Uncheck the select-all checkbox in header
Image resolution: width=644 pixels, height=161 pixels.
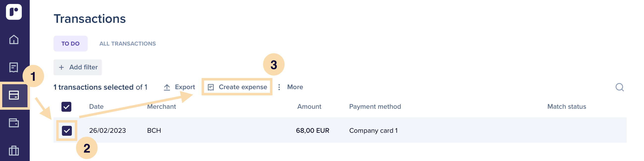tap(66, 107)
